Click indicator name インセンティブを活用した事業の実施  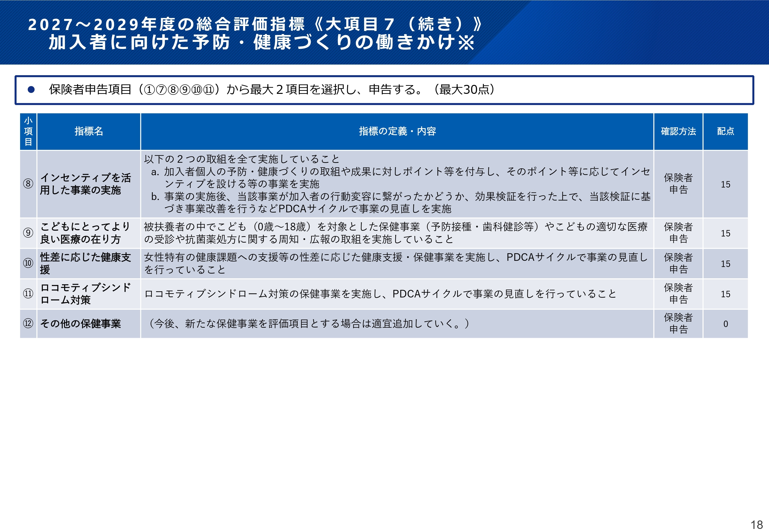pyautogui.click(x=85, y=184)
